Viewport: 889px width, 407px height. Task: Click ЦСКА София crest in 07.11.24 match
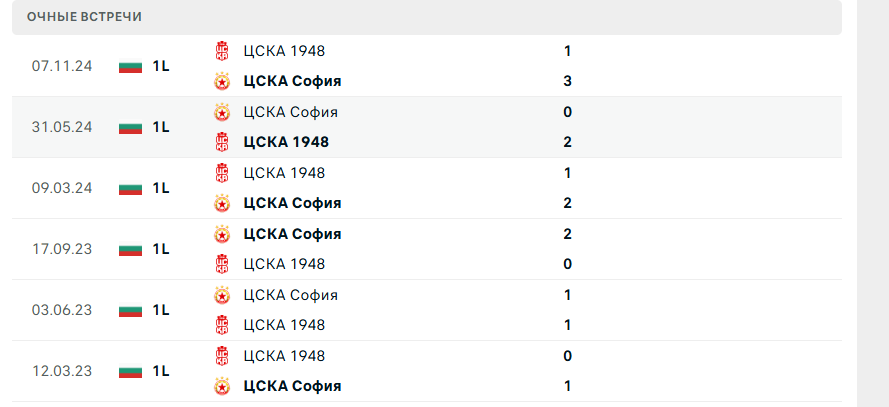pyautogui.click(x=222, y=82)
